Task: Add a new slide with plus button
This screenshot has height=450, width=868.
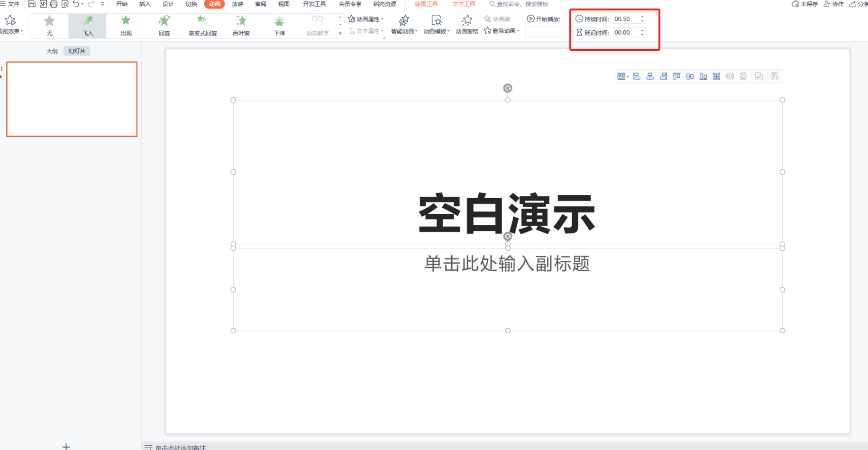Action: 66,446
